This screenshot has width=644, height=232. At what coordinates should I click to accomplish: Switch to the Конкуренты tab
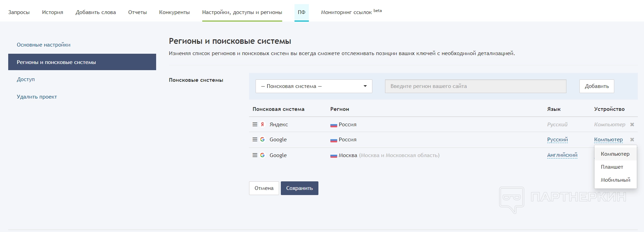174,12
